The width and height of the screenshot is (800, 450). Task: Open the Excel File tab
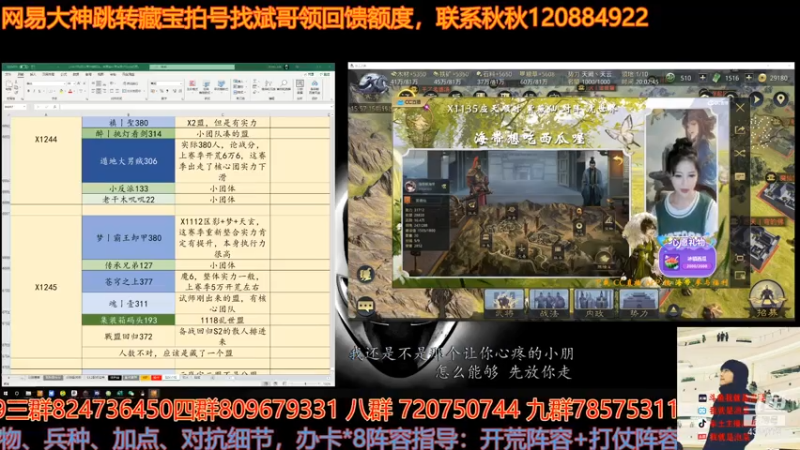(8, 74)
